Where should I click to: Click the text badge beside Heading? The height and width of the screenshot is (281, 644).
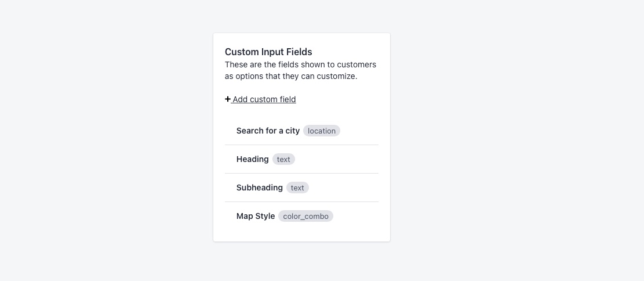(x=283, y=159)
